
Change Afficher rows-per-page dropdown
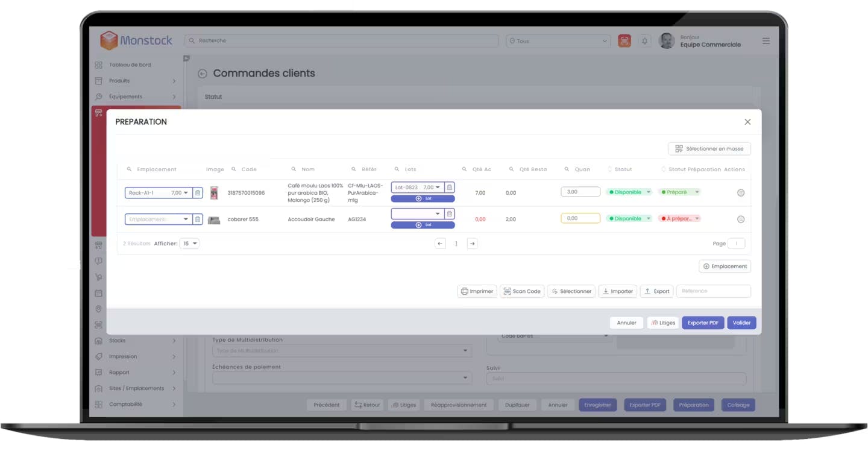click(x=189, y=244)
